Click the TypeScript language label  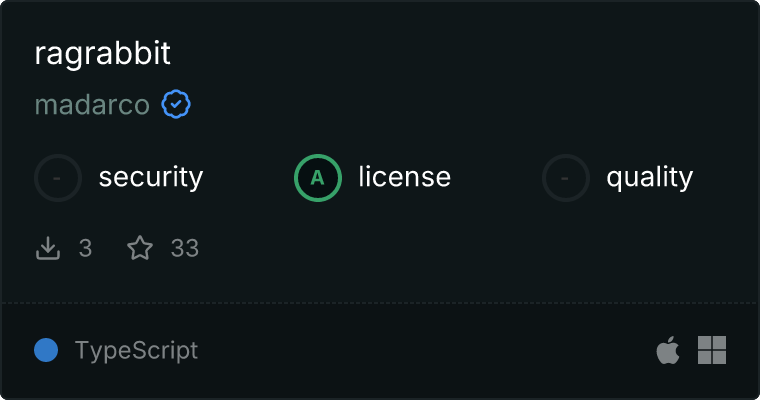tap(136, 350)
